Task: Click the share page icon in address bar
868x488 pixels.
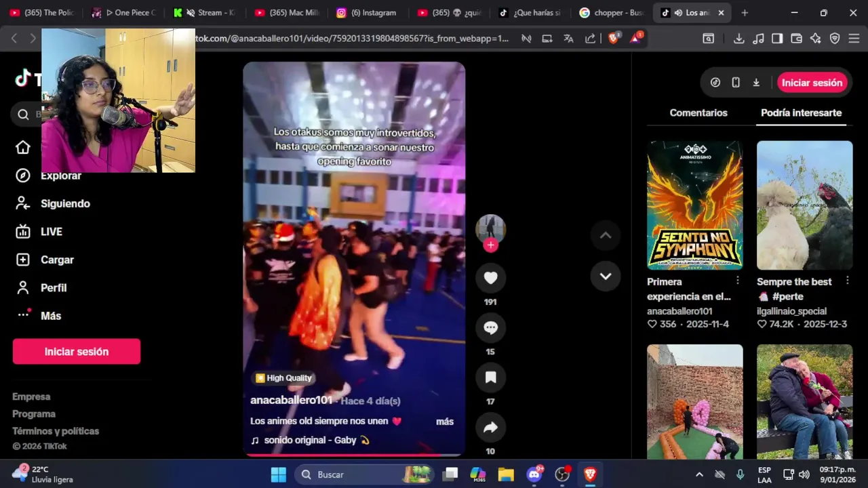Action: point(590,39)
